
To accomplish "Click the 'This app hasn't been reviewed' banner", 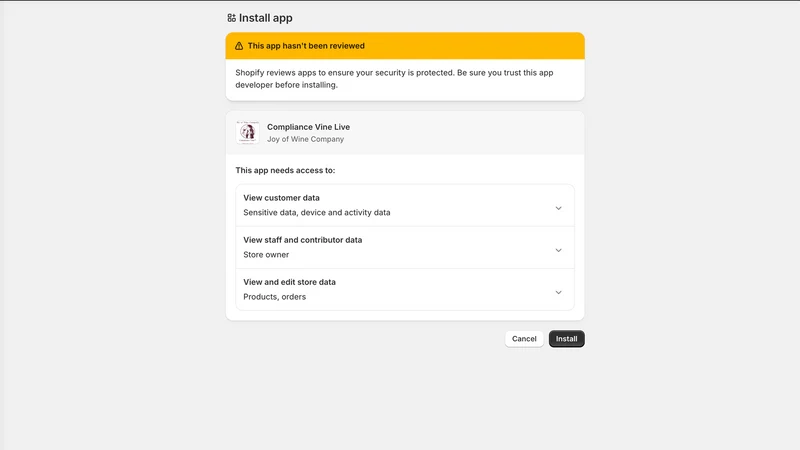I will tap(405, 46).
